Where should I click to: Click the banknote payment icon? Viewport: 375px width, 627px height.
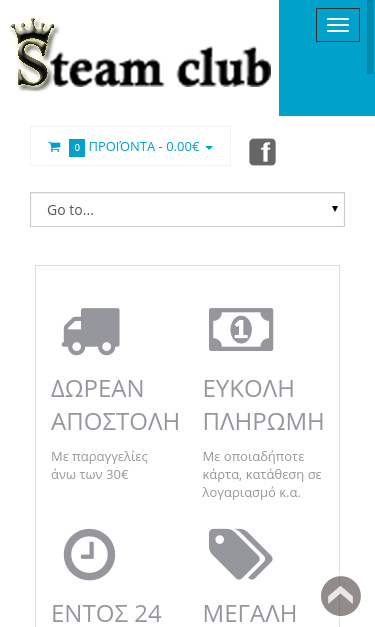coord(241,329)
